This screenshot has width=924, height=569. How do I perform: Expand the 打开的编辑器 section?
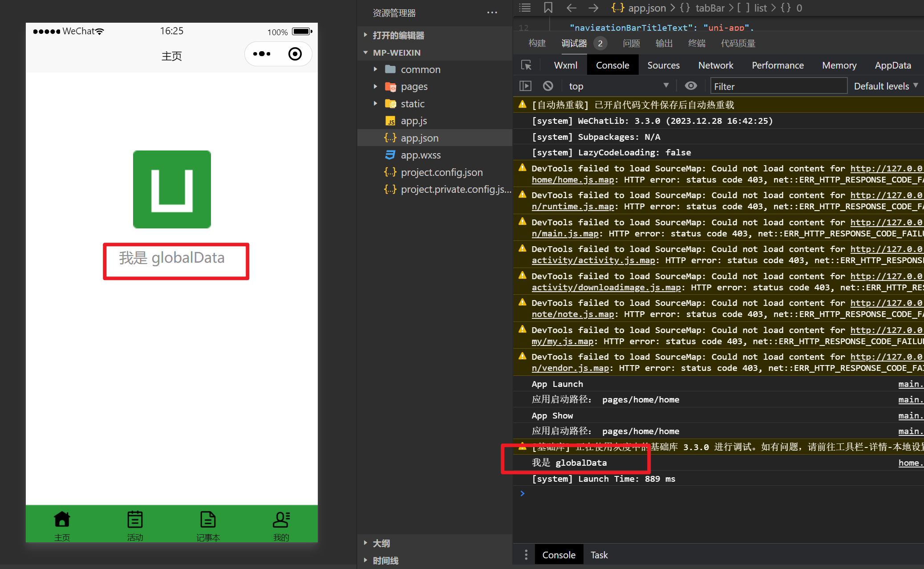click(x=398, y=35)
